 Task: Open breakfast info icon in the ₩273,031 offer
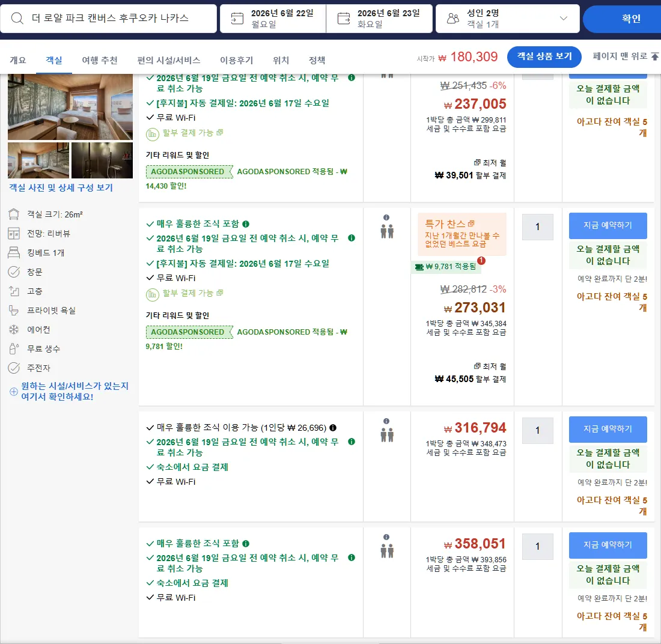[x=246, y=224]
